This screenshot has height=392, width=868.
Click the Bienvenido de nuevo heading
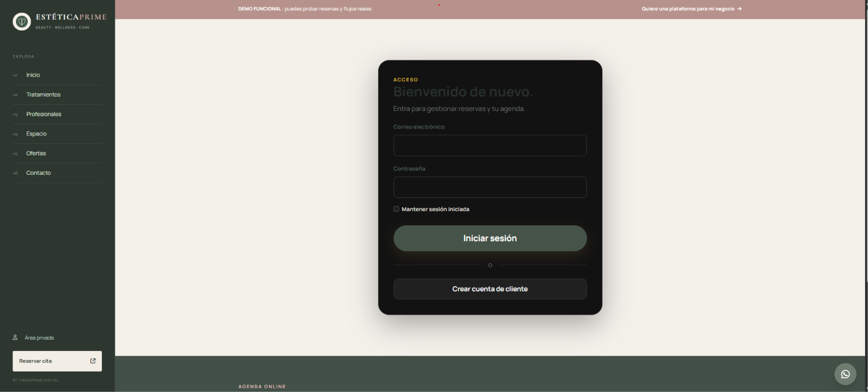coord(464,92)
